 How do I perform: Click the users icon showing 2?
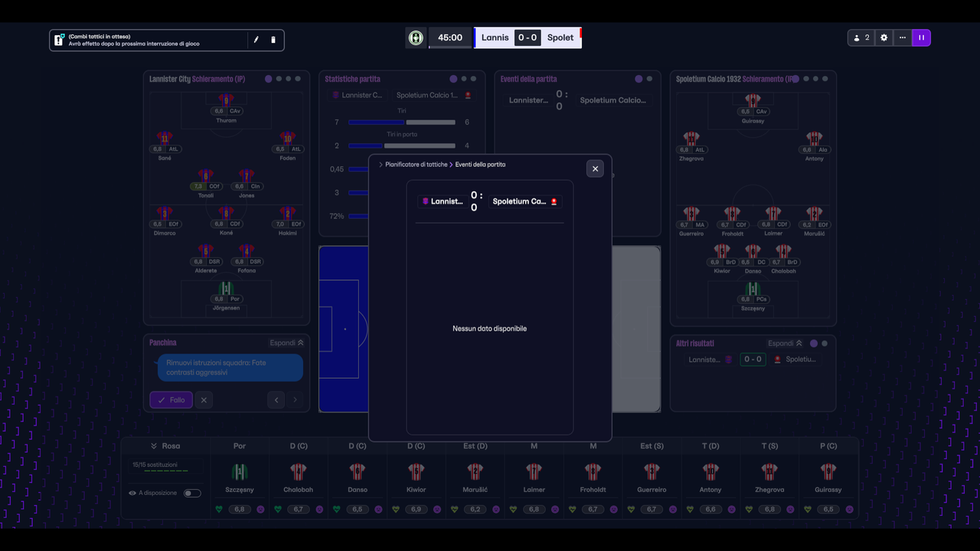click(x=861, y=37)
